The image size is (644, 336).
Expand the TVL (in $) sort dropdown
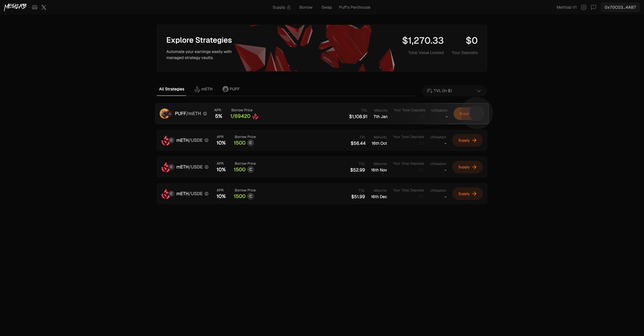click(454, 91)
